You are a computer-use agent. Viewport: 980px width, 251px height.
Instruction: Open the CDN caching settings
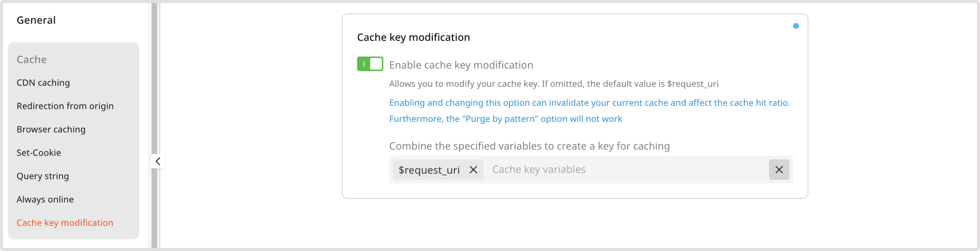click(x=43, y=83)
